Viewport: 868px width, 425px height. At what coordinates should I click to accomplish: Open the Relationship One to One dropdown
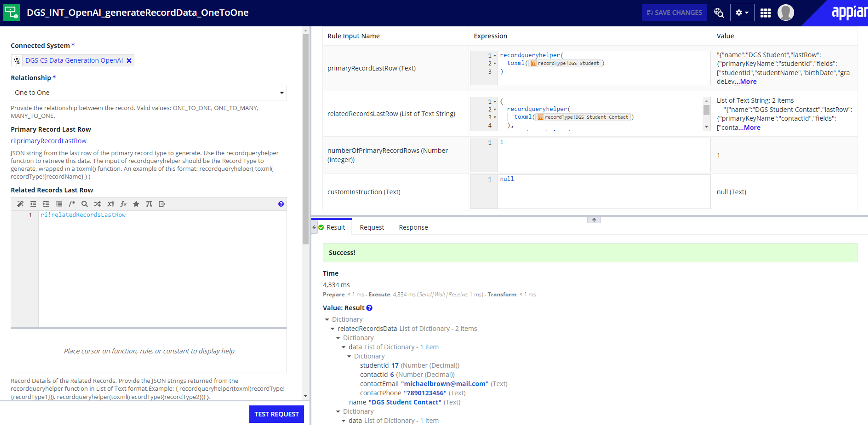[149, 93]
